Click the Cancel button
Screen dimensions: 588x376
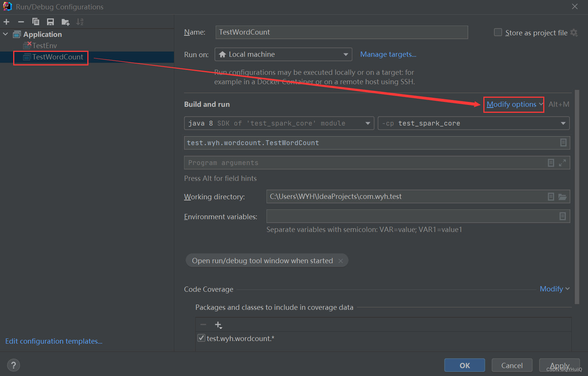click(x=512, y=365)
